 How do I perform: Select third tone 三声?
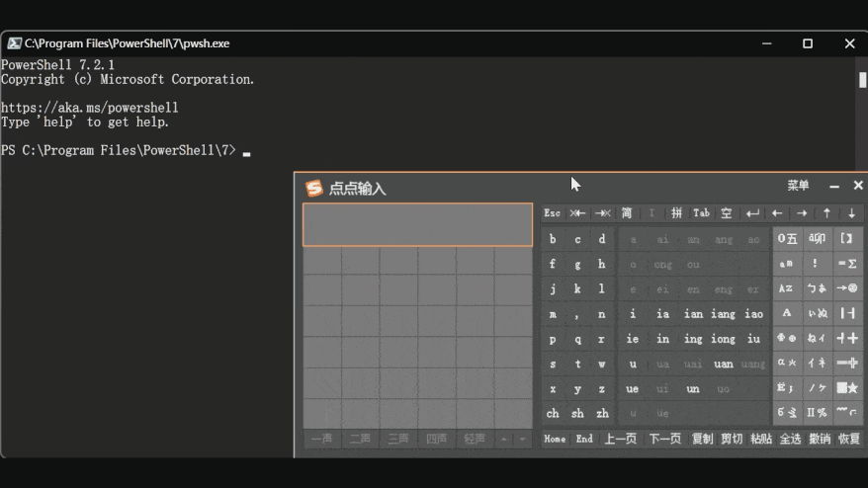(398, 439)
